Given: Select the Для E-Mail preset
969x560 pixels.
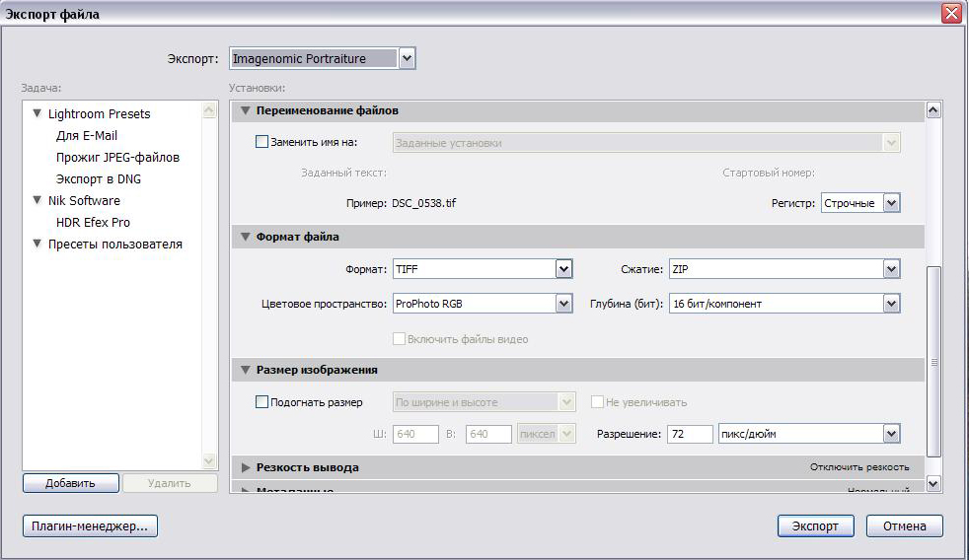Looking at the screenshot, I should [87, 136].
